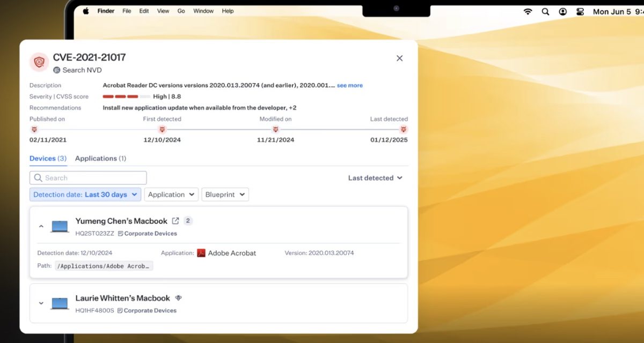
Task: Open the Finder File menu
Action: 127,11
